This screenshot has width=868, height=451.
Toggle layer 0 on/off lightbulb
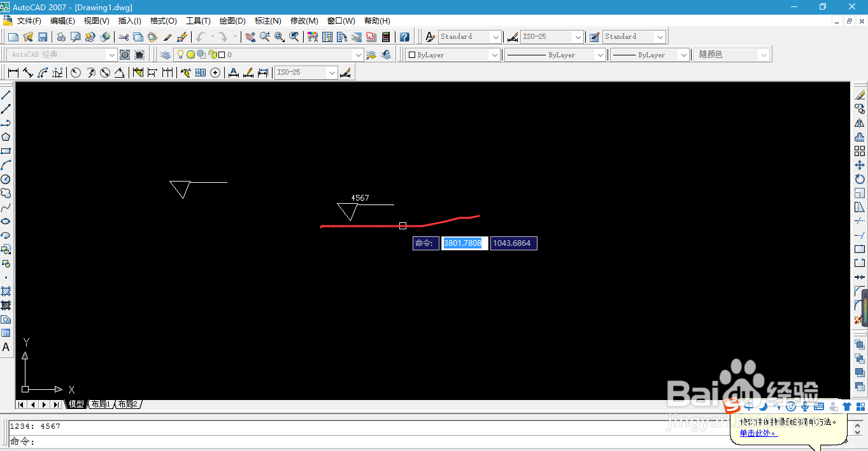click(x=180, y=55)
